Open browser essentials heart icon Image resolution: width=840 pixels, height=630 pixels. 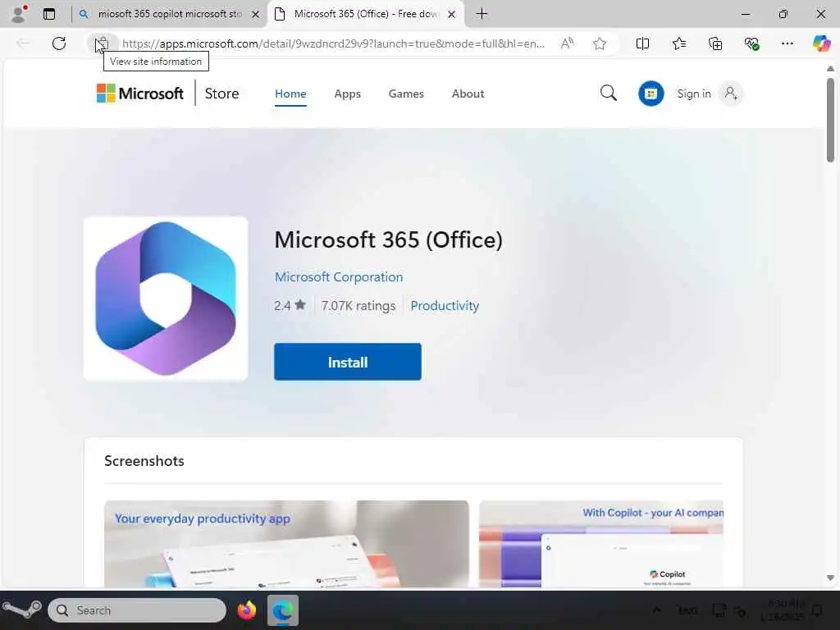(x=751, y=43)
